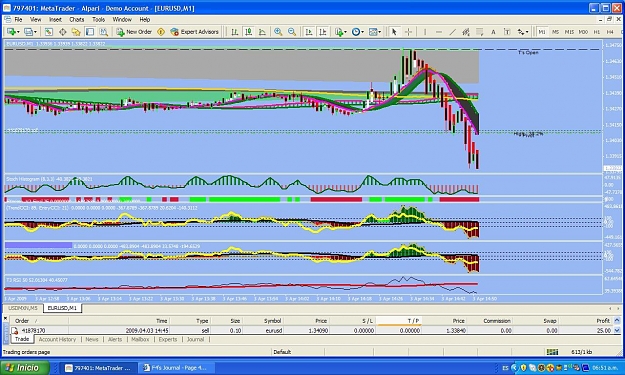The height and width of the screenshot is (375, 625).
Task: Open the Periods clock icon
Action: click(x=356, y=32)
